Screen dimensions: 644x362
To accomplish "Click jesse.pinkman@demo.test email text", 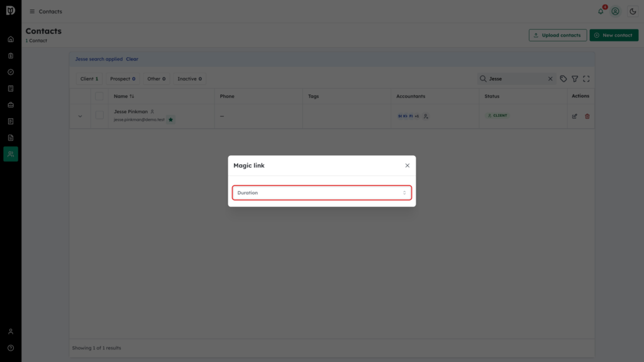I will (x=139, y=120).
